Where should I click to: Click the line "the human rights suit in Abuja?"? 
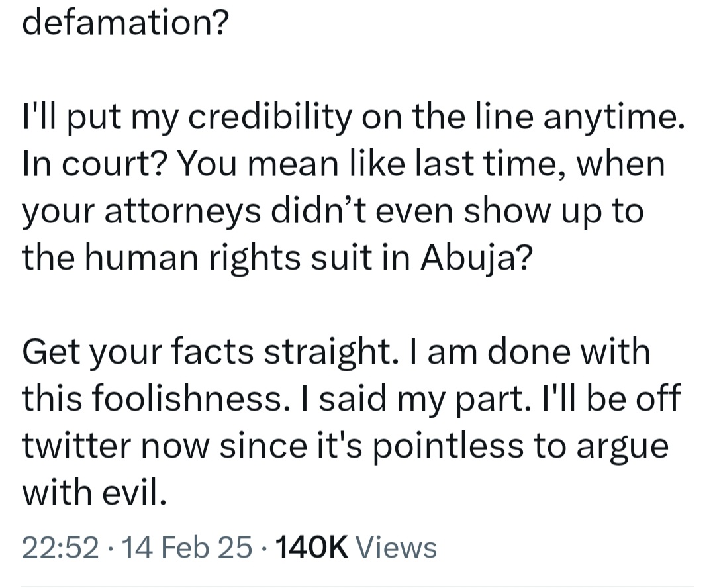click(275, 257)
